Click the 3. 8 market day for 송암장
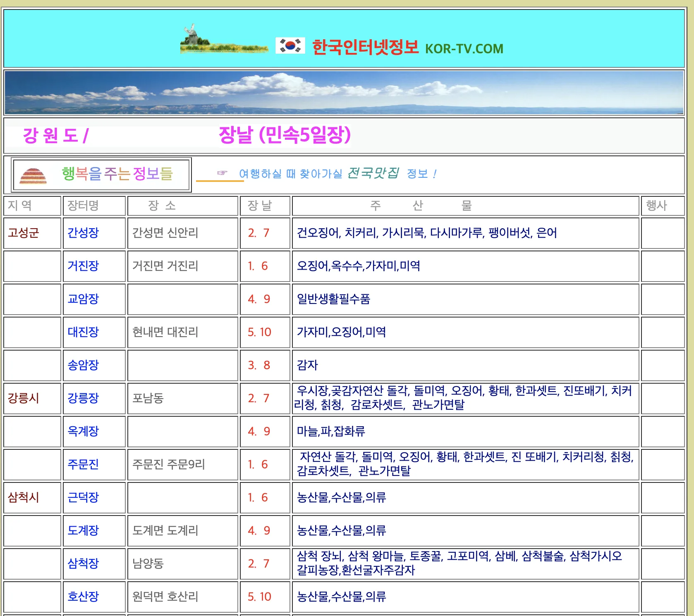This screenshot has width=694, height=616. point(265,365)
